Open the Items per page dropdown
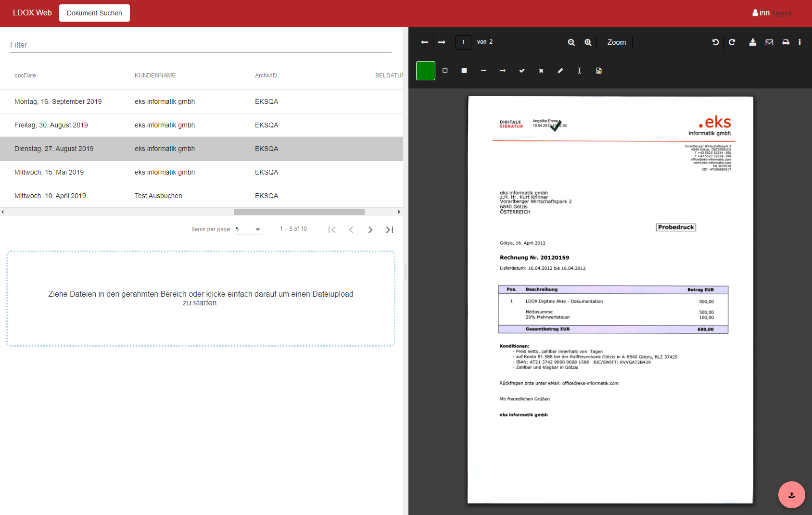This screenshot has height=515, width=812. pos(248,229)
